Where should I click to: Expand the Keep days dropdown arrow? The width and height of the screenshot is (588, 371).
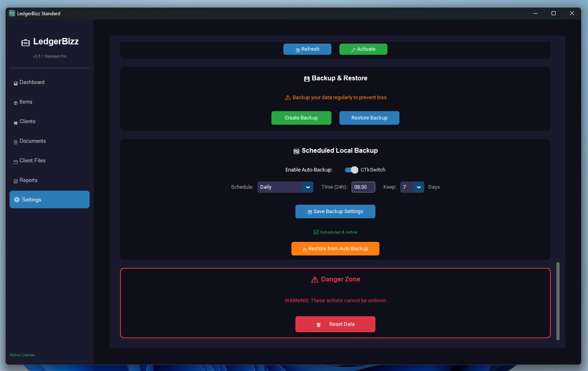coord(419,187)
